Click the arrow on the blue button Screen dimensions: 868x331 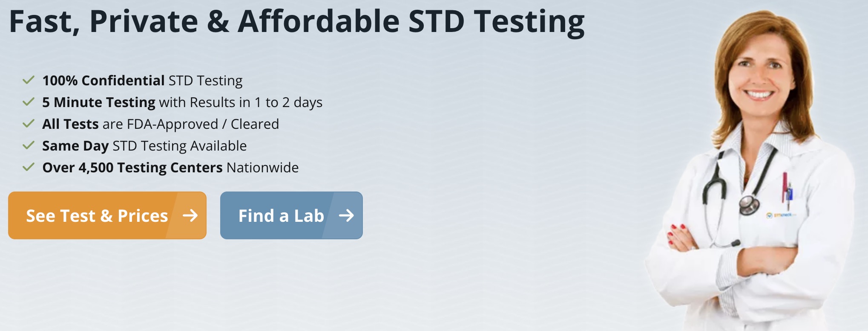346,215
